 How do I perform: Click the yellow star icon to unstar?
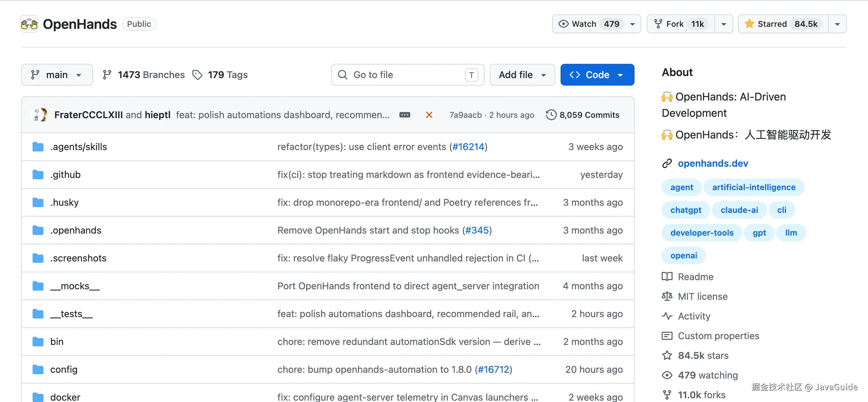749,24
